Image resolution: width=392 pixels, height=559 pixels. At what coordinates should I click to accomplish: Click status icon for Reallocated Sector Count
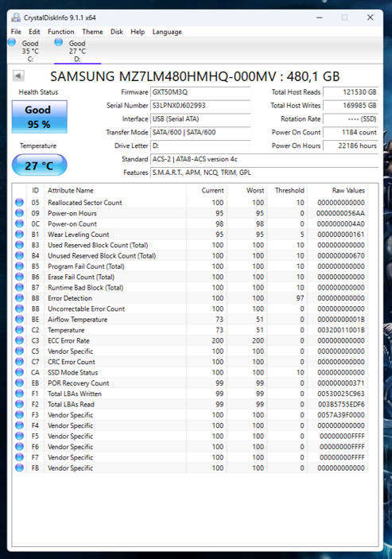point(19,202)
